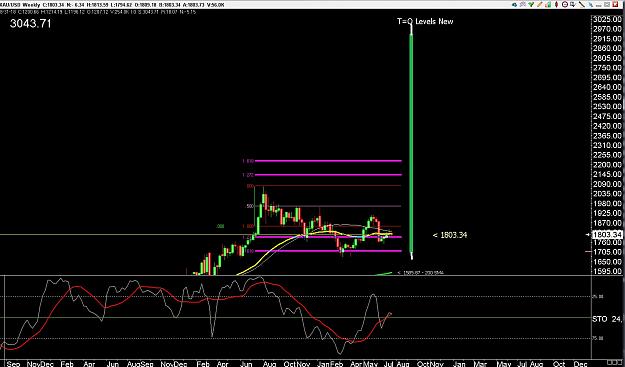Click the Sep label at start of time axis
Screen dimensions: 625x367
(14, 364)
